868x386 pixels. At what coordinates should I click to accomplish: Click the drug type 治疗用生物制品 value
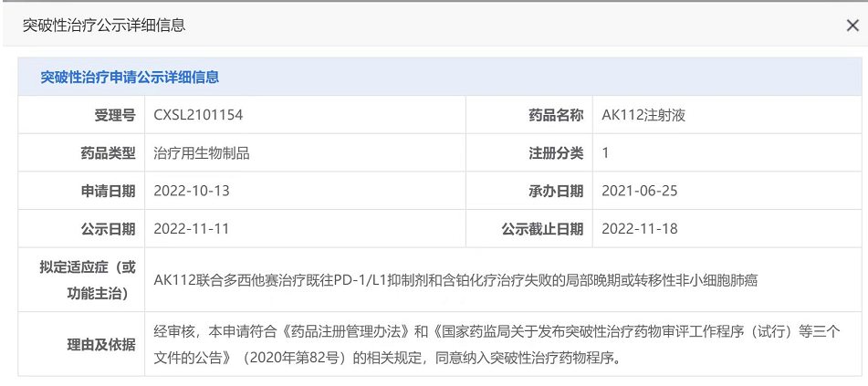click(x=202, y=153)
